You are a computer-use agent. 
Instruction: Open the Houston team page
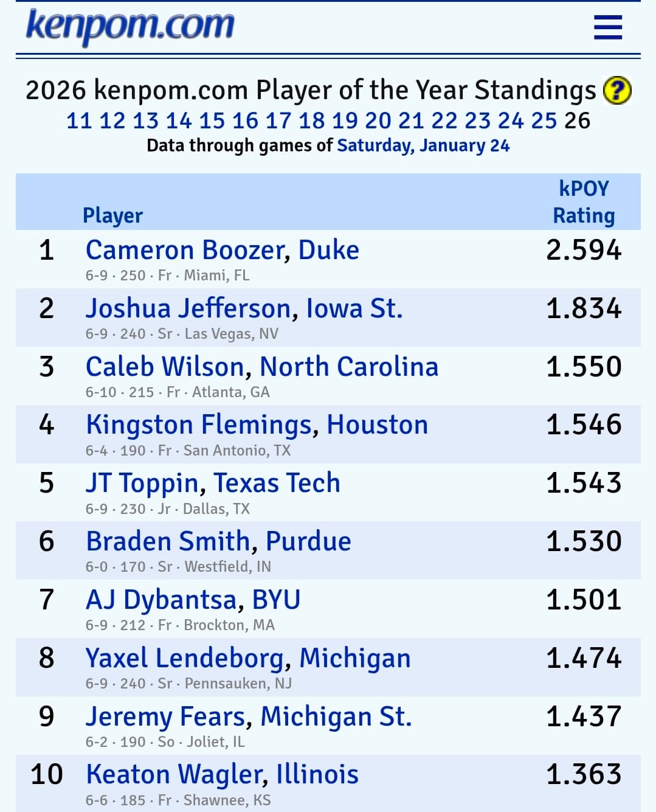click(378, 425)
